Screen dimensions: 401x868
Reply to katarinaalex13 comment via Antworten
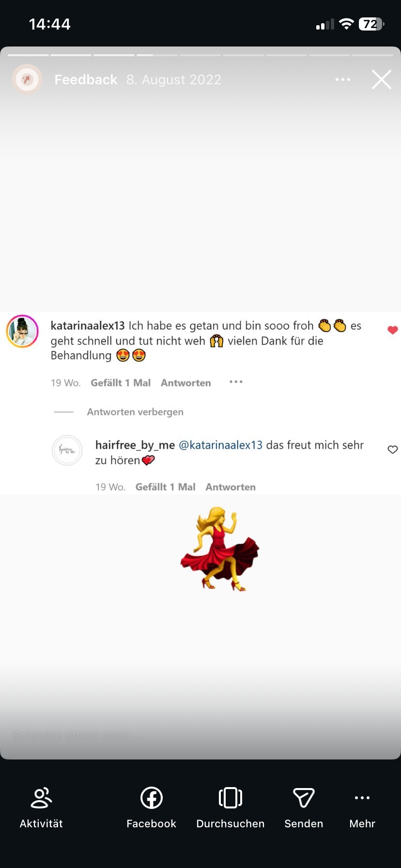pyautogui.click(x=186, y=383)
